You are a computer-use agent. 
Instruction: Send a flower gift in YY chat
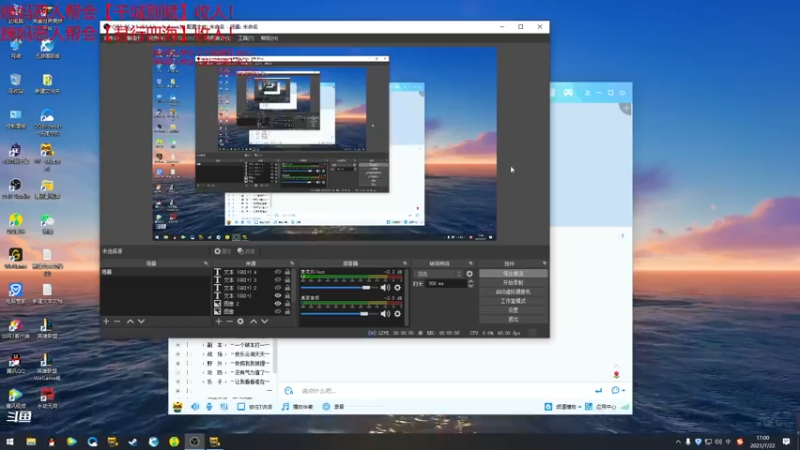coord(616,374)
